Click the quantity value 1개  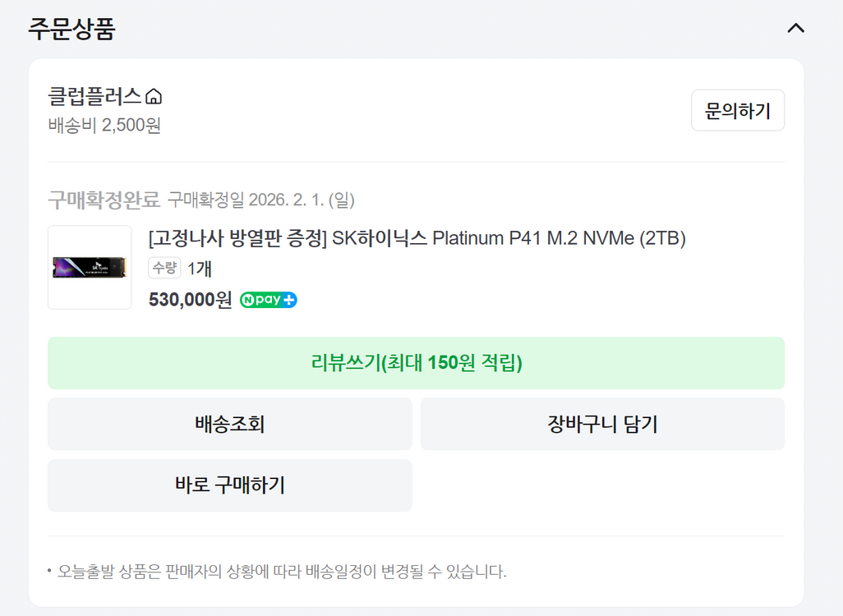pos(201,268)
